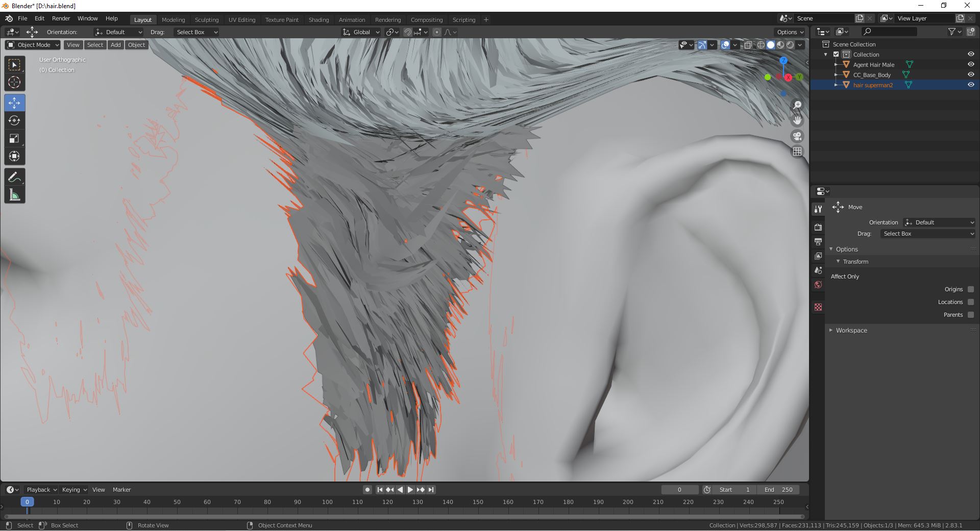Hide the Agent Hair Male object
Image resolution: width=980 pixels, height=531 pixels.
tap(971, 65)
